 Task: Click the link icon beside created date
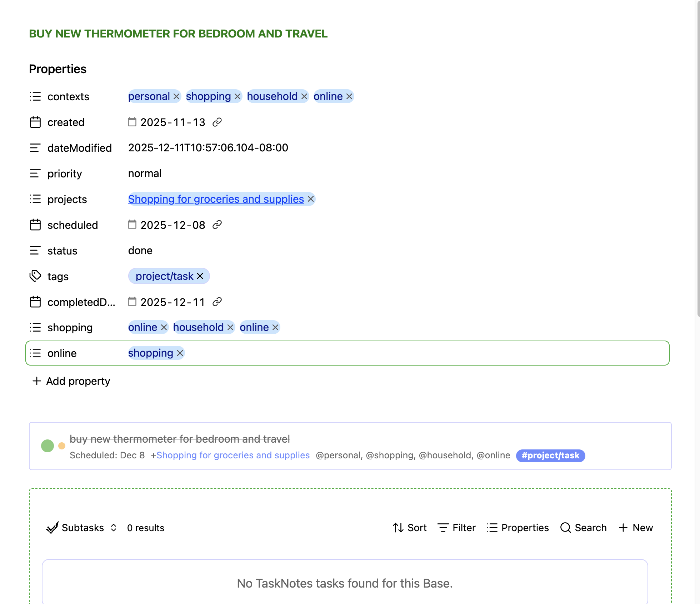click(217, 122)
